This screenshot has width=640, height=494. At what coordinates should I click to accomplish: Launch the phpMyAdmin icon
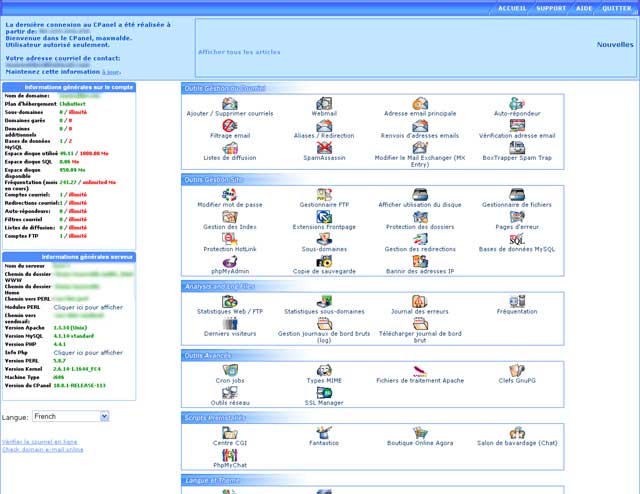(230, 261)
